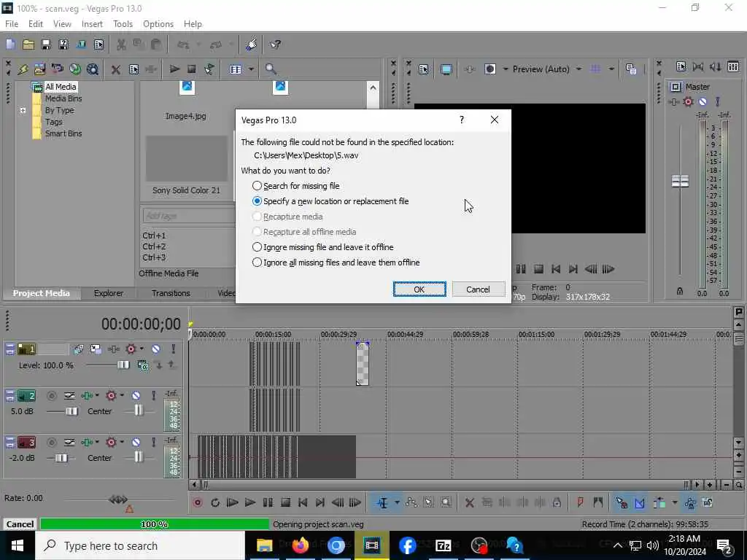Toggle Loop Playback in transport bar
747x560 pixels.
[x=215, y=502]
